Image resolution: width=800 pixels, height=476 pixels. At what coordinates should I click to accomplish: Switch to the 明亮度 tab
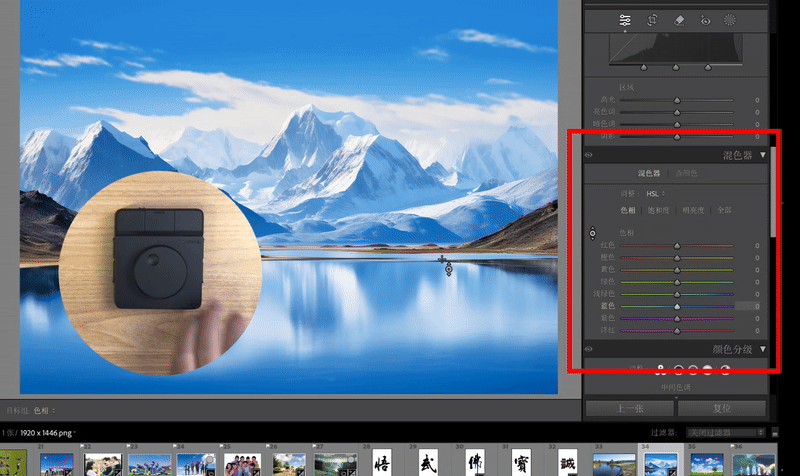click(693, 210)
